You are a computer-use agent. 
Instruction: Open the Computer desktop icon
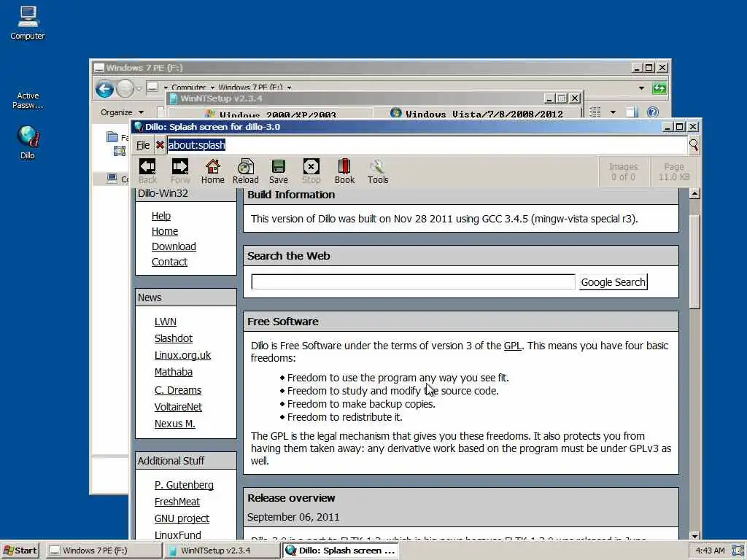28,23
